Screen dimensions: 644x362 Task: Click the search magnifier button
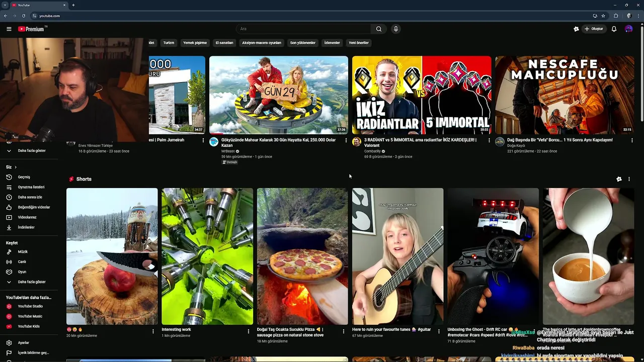pos(379,29)
